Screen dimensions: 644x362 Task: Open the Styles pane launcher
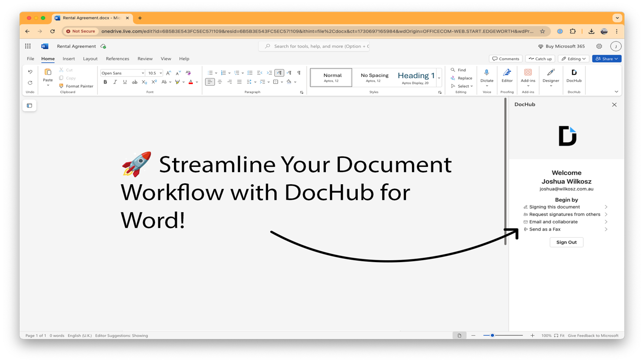pyautogui.click(x=440, y=92)
